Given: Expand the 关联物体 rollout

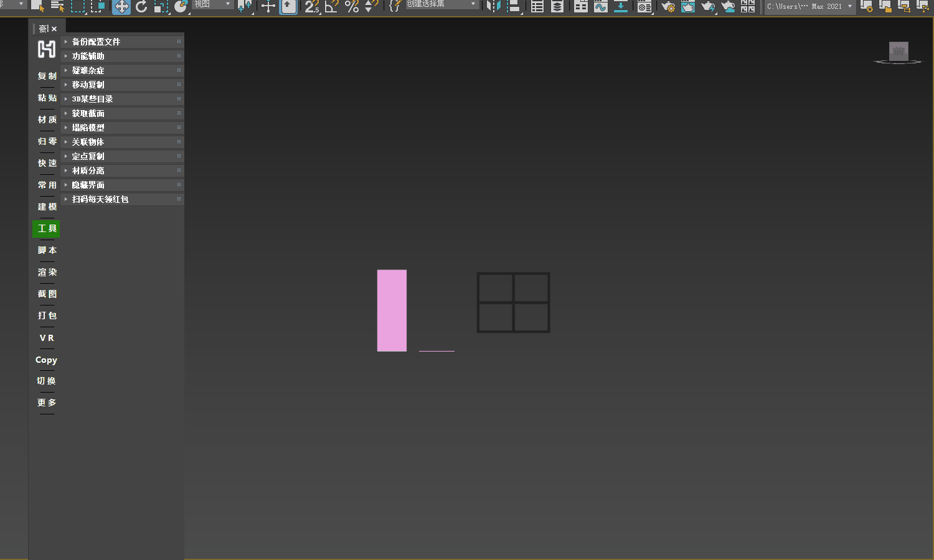Looking at the screenshot, I should click(x=123, y=142).
